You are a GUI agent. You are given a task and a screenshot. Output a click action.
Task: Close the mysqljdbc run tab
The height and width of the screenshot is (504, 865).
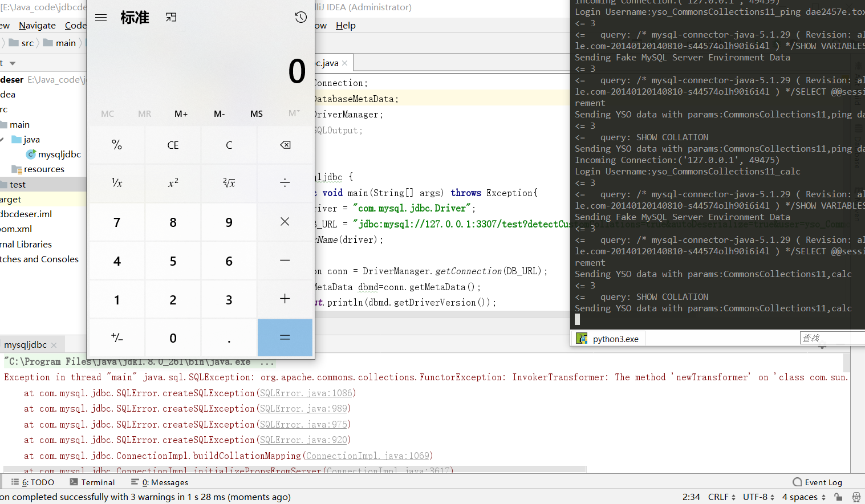pyautogui.click(x=54, y=345)
